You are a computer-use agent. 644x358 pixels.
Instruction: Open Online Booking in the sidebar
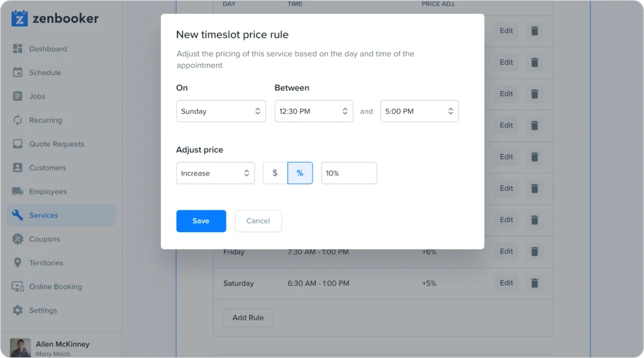(61, 286)
